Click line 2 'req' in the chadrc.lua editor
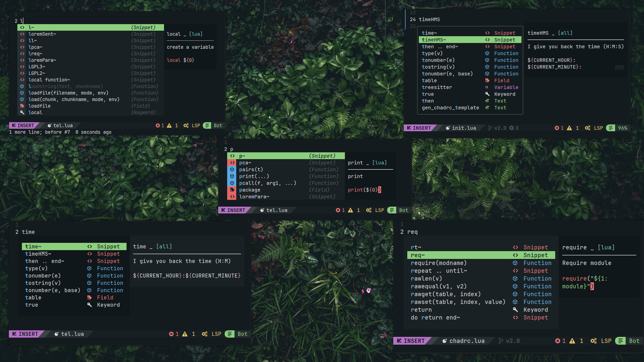The image size is (644, 362). (x=412, y=232)
